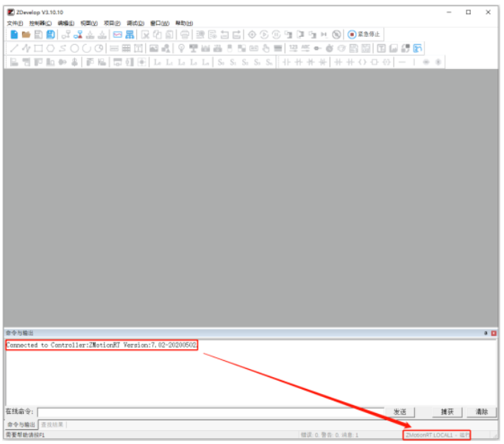Image resolution: width=504 pixels, height=444 pixels.
Task: Select the straight Line drawing tool
Action: (x=14, y=49)
